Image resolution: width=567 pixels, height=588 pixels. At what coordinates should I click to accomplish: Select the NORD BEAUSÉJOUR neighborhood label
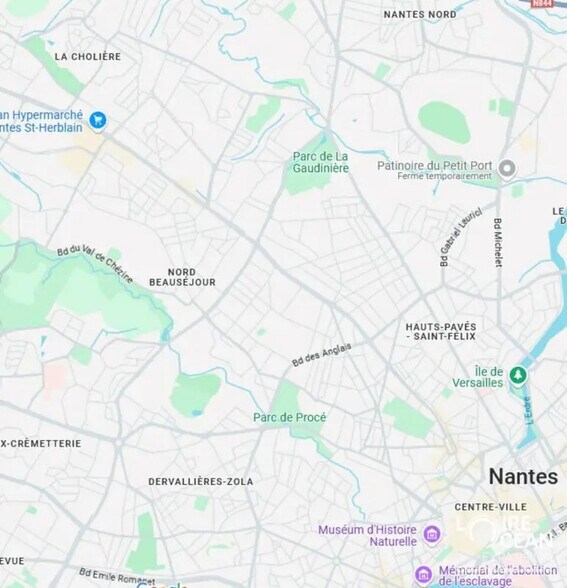point(182,277)
